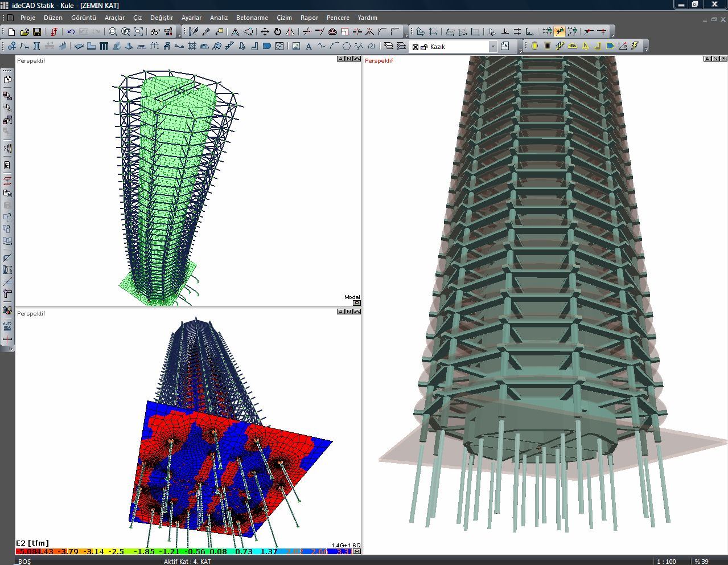Toggle the Kazık layer visibility checkbox

tap(416, 47)
